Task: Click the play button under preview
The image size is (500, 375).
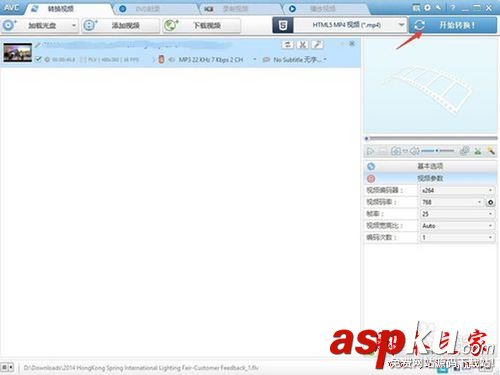Action: pyautogui.click(x=370, y=151)
